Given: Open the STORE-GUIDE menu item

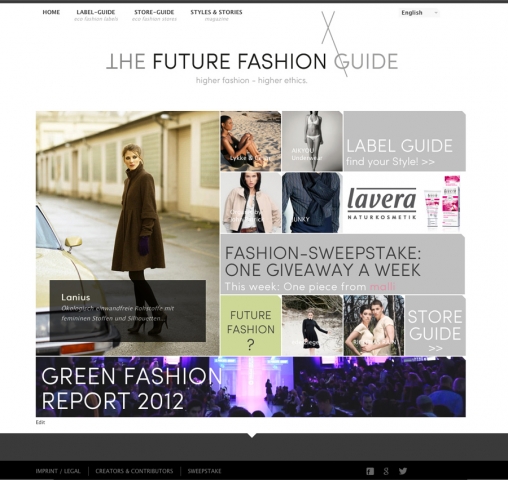Looking at the screenshot, I should coord(154,15).
